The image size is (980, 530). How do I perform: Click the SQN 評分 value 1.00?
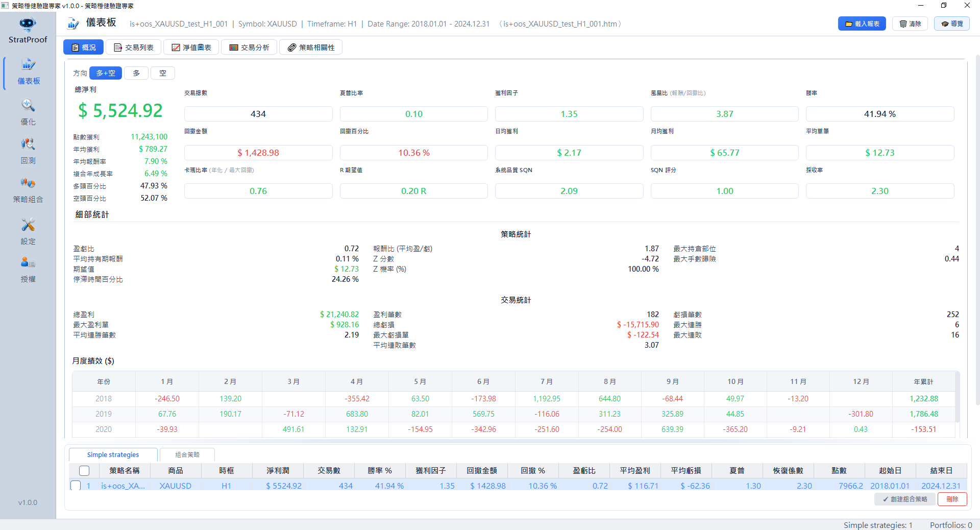725,191
